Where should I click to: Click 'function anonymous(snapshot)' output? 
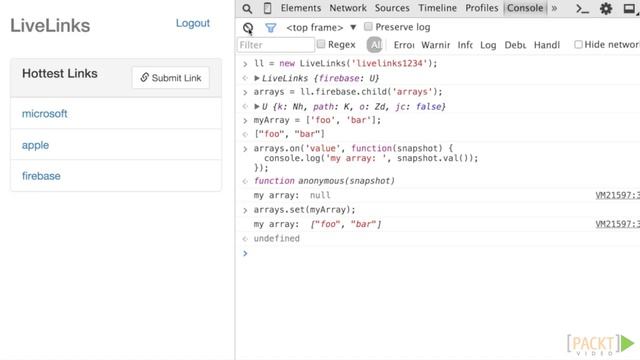[x=324, y=181]
